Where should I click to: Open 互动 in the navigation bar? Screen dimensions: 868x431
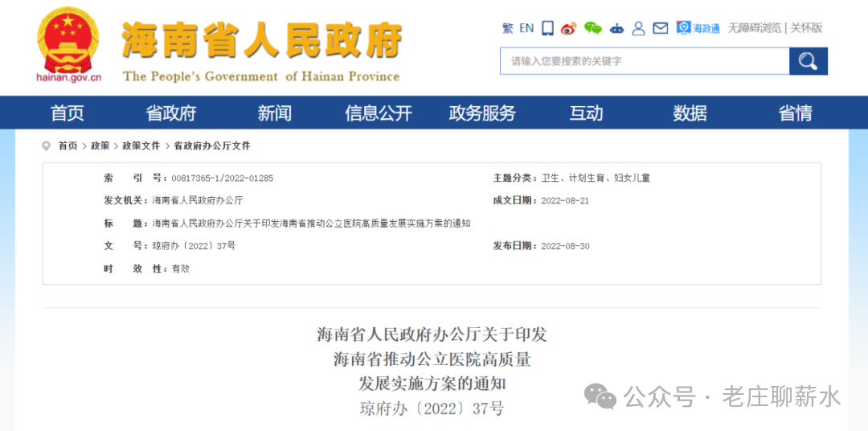586,113
